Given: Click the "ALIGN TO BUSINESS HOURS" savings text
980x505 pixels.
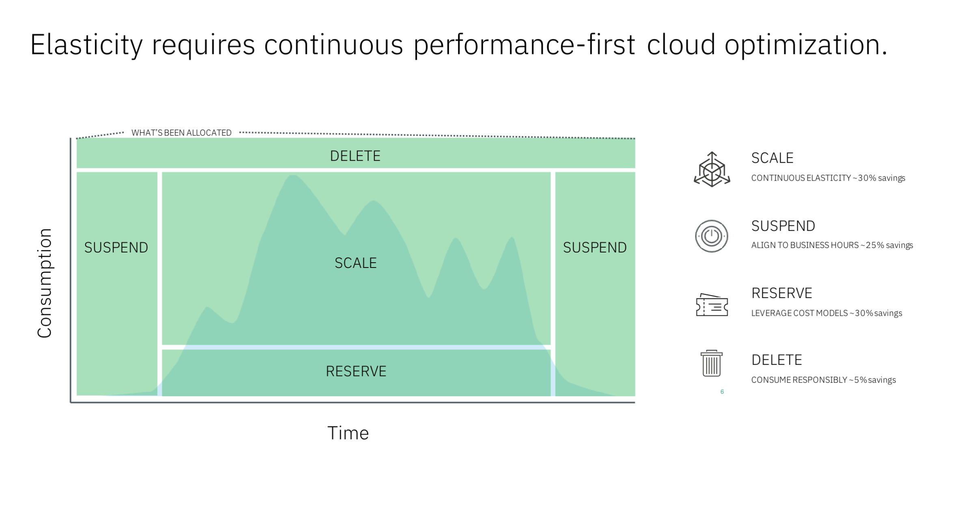Looking at the screenshot, I should [x=831, y=245].
